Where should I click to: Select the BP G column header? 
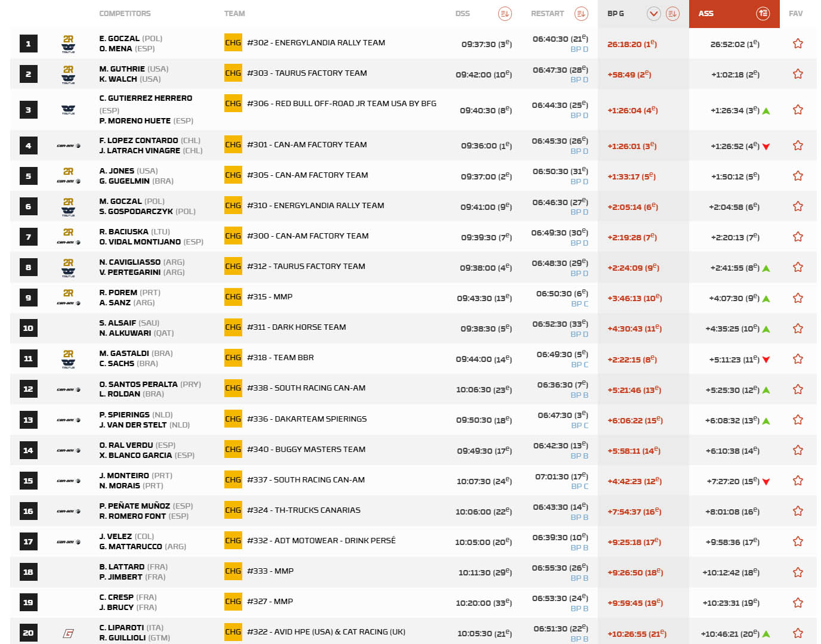click(616, 14)
